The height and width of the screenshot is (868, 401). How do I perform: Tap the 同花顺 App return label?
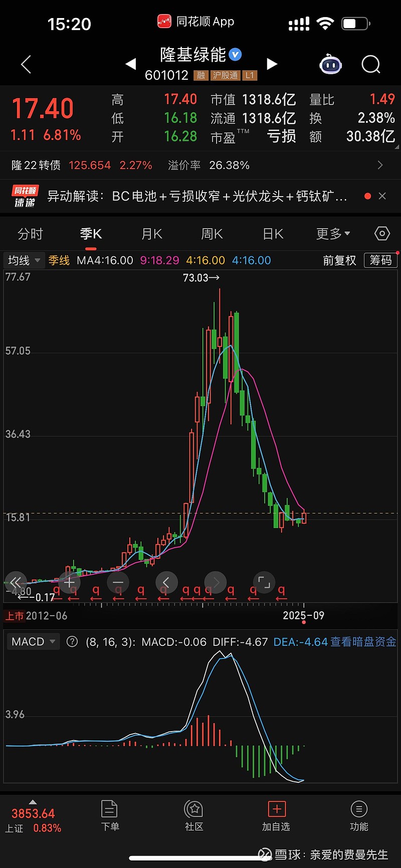tap(196, 22)
